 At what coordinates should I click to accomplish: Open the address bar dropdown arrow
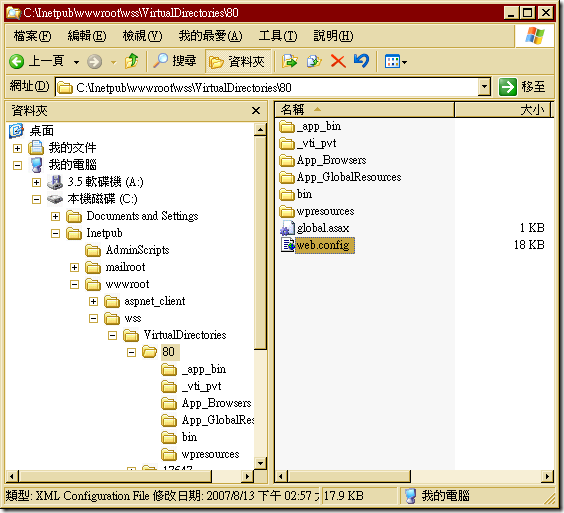(x=485, y=87)
